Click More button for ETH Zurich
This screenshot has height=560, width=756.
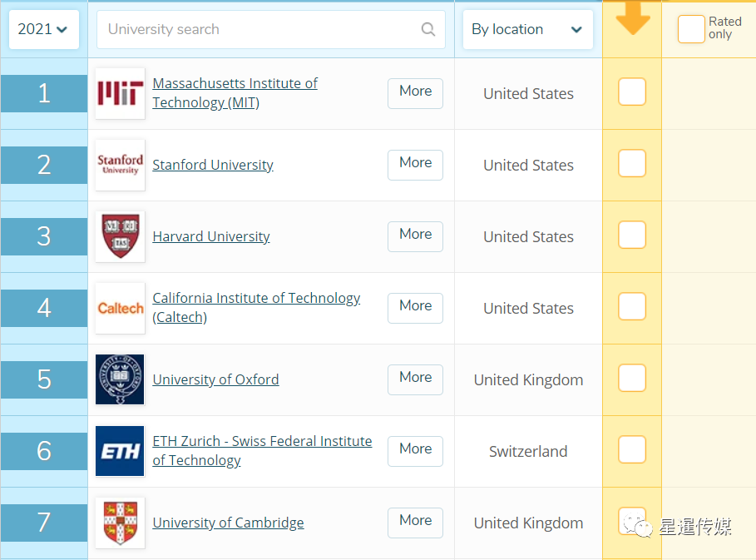coord(415,449)
